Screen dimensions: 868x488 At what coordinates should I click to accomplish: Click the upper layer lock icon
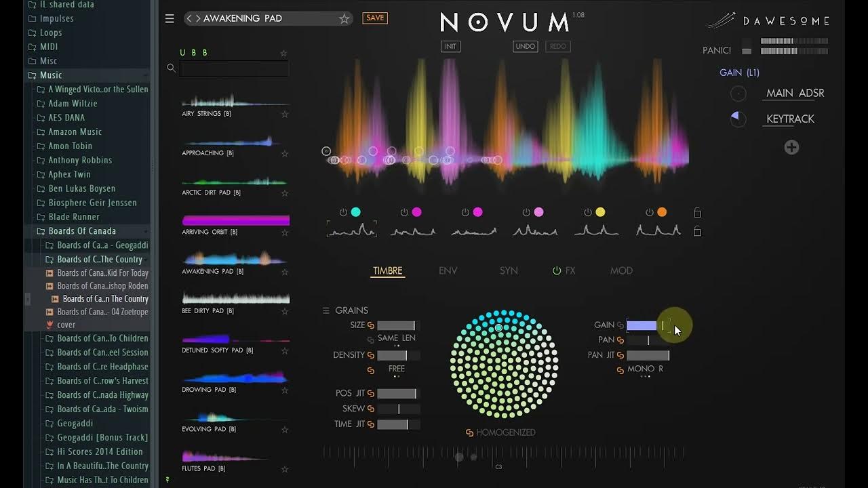pyautogui.click(x=697, y=212)
